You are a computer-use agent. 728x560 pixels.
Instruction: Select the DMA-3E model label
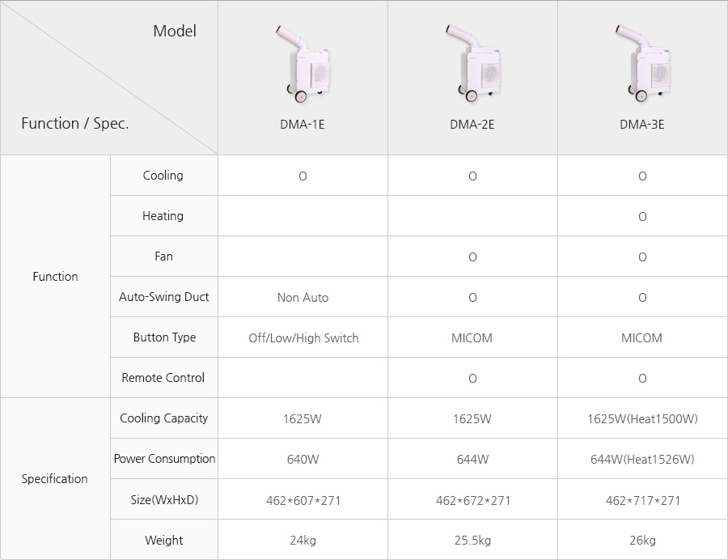tap(642, 125)
